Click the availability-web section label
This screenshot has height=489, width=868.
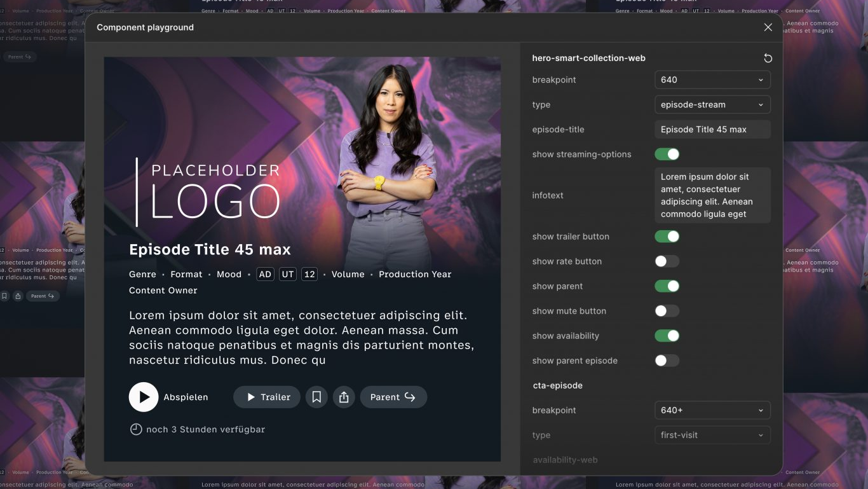pos(565,460)
